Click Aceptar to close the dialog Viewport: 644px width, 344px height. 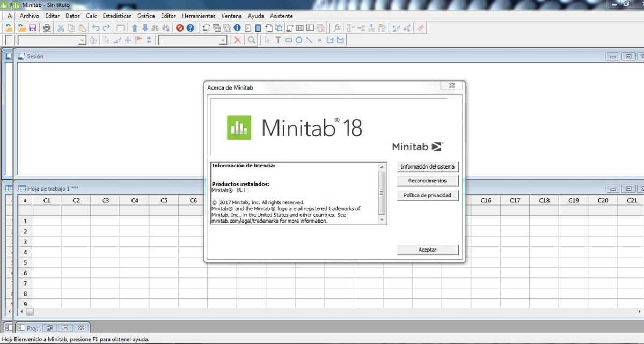pyautogui.click(x=428, y=250)
